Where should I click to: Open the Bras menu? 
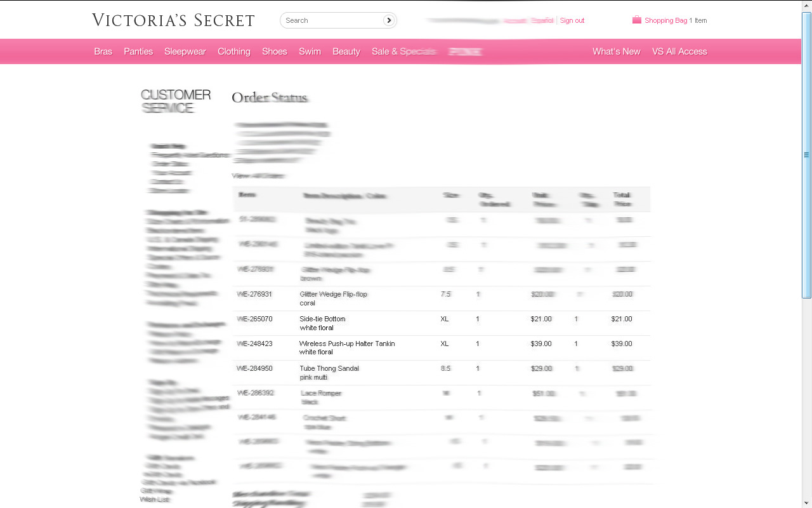click(x=103, y=51)
